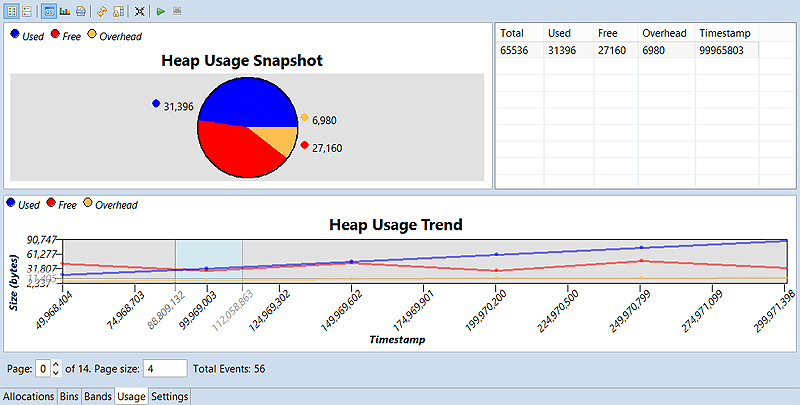The width and height of the screenshot is (800, 405).
Task: Click the bar chart toolbar icon
Action: point(64,11)
